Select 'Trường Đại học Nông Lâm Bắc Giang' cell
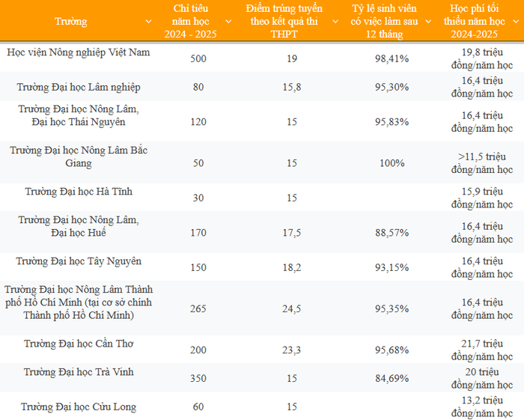The width and height of the screenshot is (524, 420). [x=79, y=156]
